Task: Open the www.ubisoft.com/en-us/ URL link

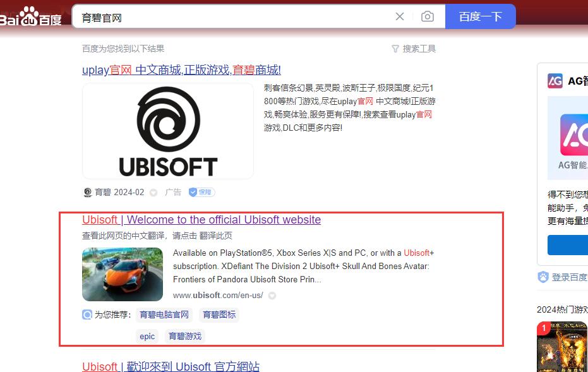Action: [x=218, y=296]
